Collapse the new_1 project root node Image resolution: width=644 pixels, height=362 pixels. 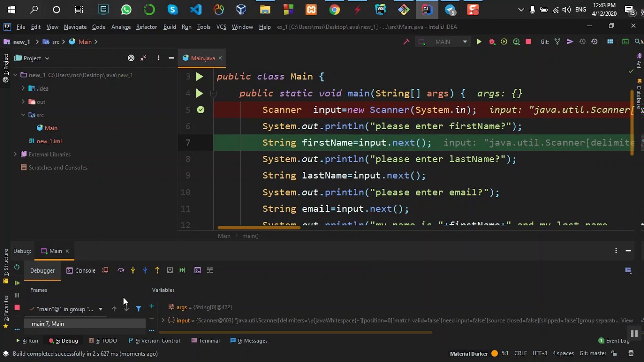click(x=15, y=75)
